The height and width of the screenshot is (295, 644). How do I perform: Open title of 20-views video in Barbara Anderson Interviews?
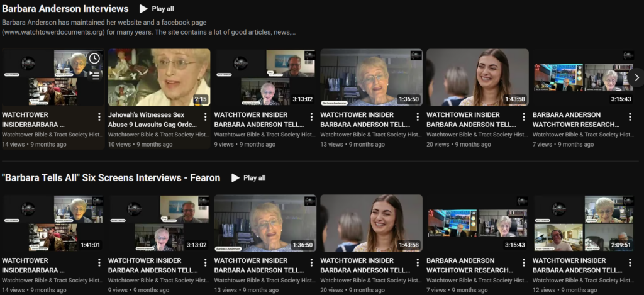(471, 120)
